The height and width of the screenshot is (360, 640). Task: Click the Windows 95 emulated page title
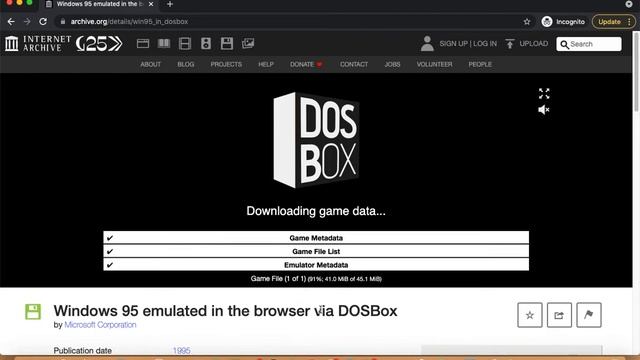[225, 311]
